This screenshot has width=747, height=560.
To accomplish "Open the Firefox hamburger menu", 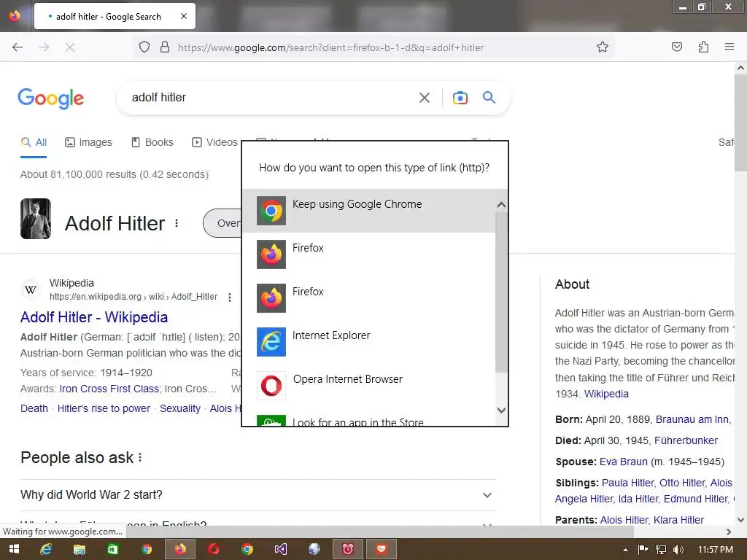I will pyautogui.click(x=729, y=47).
